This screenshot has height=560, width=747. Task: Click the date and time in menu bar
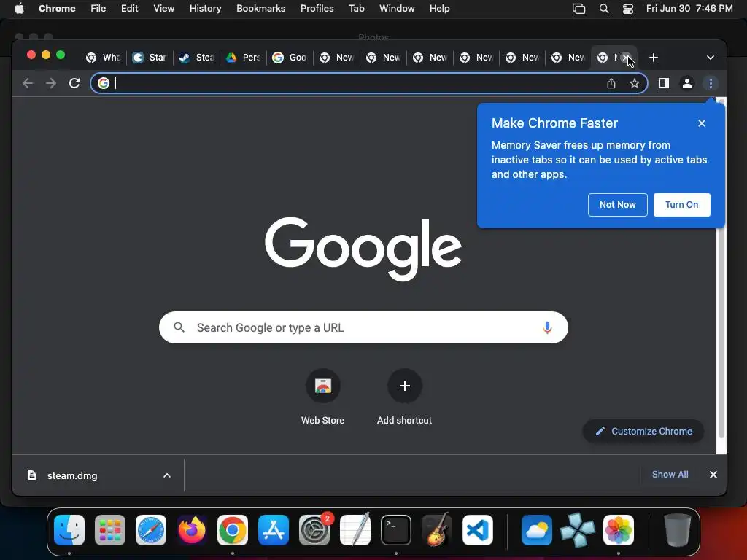(689, 9)
